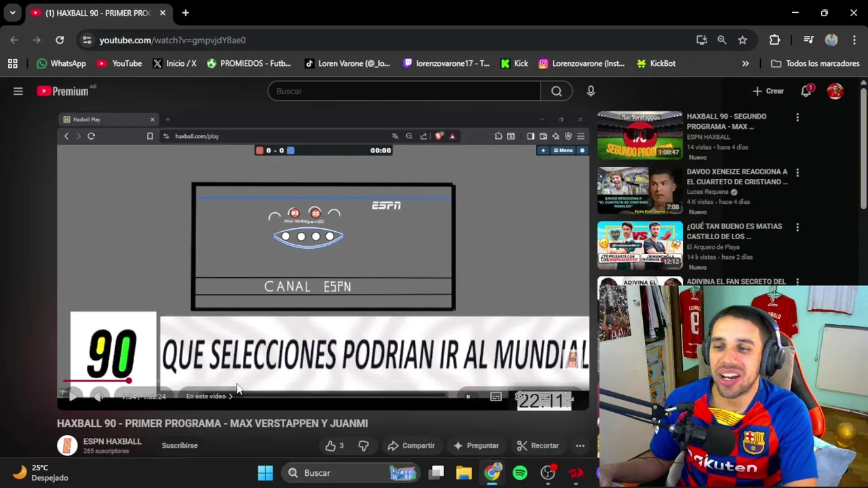Toggle the autoplay switch in the player
The height and width of the screenshot is (488, 868).
click(x=468, y=396)
